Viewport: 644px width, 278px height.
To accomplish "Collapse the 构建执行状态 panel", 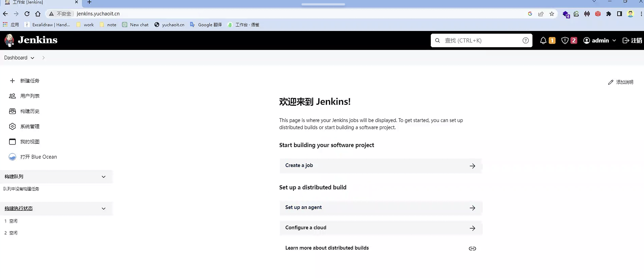I will (x=104, y=209).
